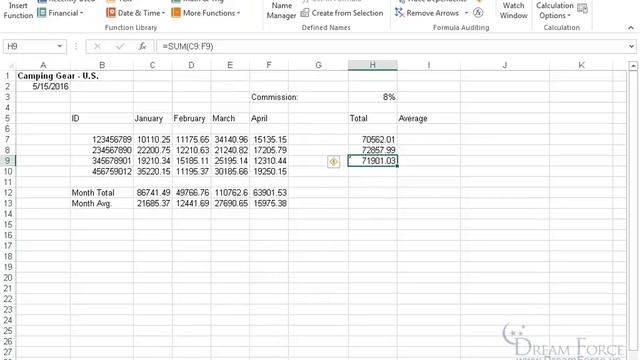Collapse the ribbon with the chevron
Screen dimensions: 640x360
(x=631, y=27)
